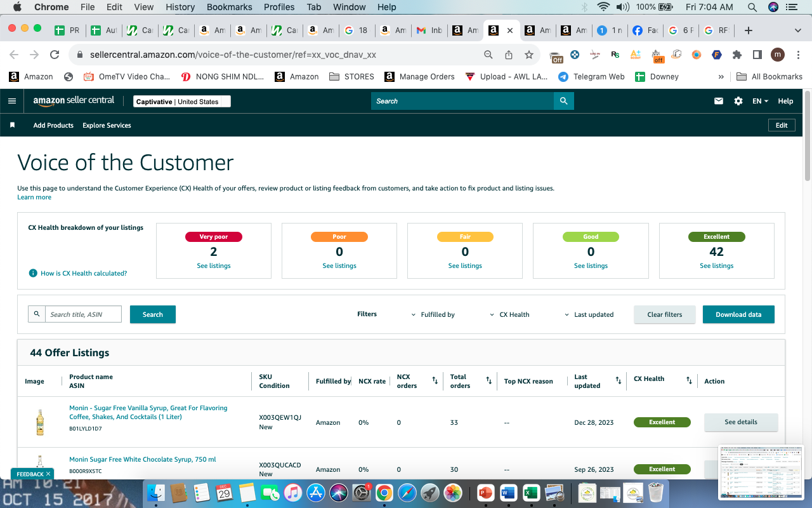Open the Chrome side panel icon

(x=757, y=55)
